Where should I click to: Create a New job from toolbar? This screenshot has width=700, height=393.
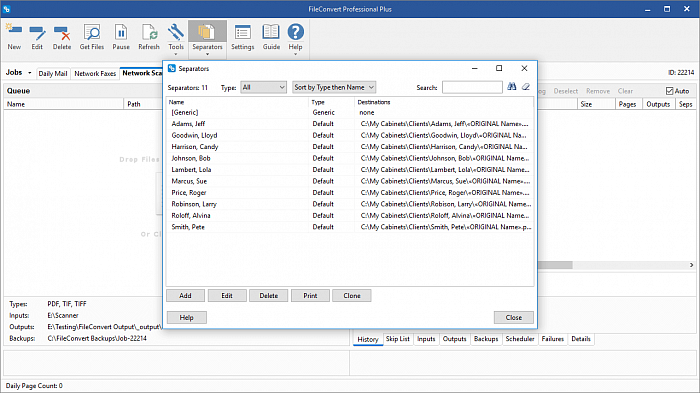click(14, 37)
